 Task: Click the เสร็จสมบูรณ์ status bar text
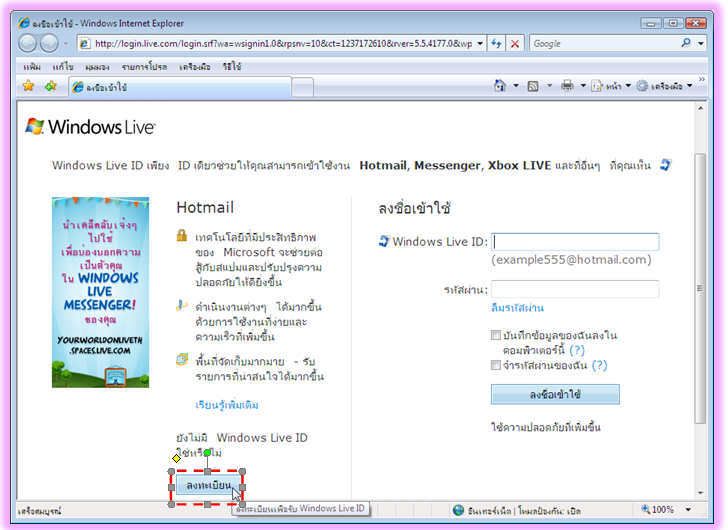pos(39,511)
